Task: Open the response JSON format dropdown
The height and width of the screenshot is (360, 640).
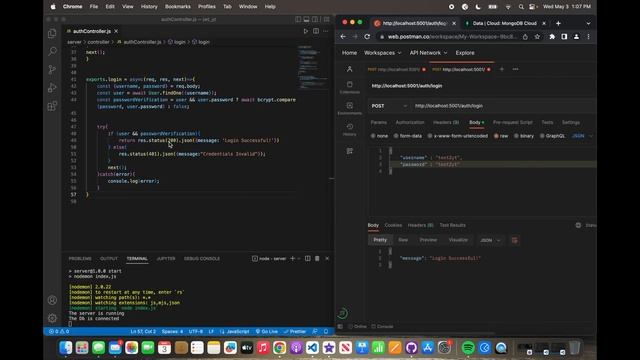Action: click(490, 240)
